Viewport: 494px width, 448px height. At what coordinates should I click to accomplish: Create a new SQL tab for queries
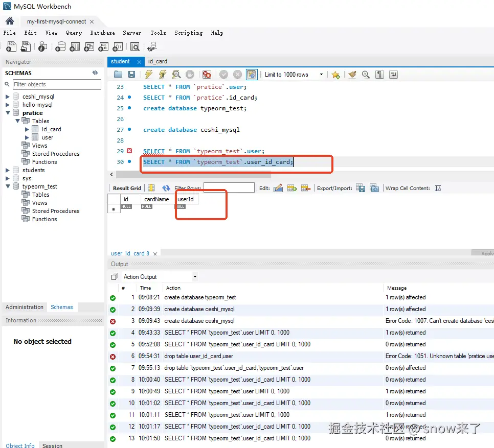click(11, 46)
